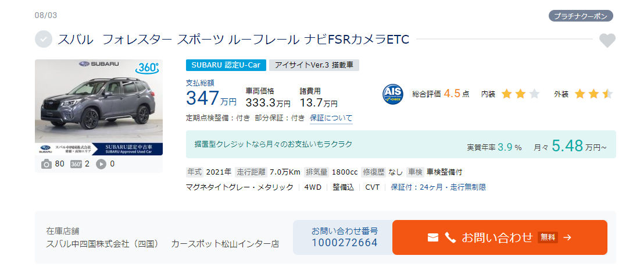The image size is (644, 270).
Task: Tick the round checkbox beside the listing title
Action: click(x=44, y=40)
